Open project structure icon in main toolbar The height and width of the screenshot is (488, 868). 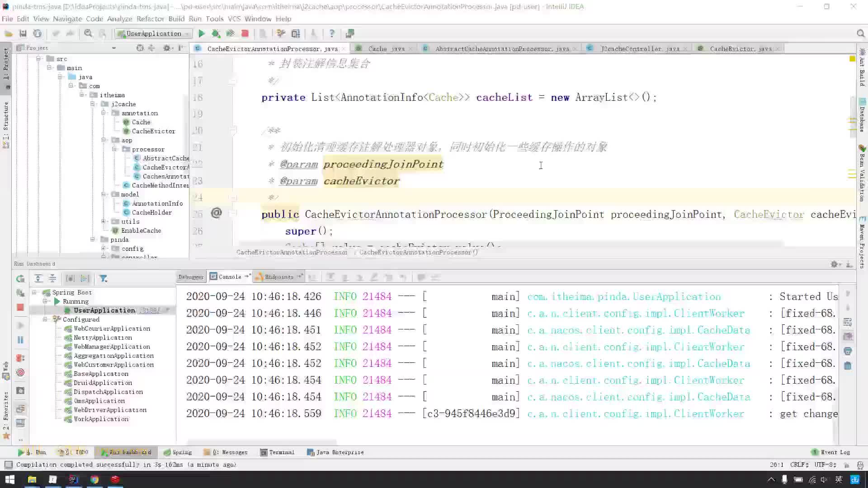[x=296, y=33]
